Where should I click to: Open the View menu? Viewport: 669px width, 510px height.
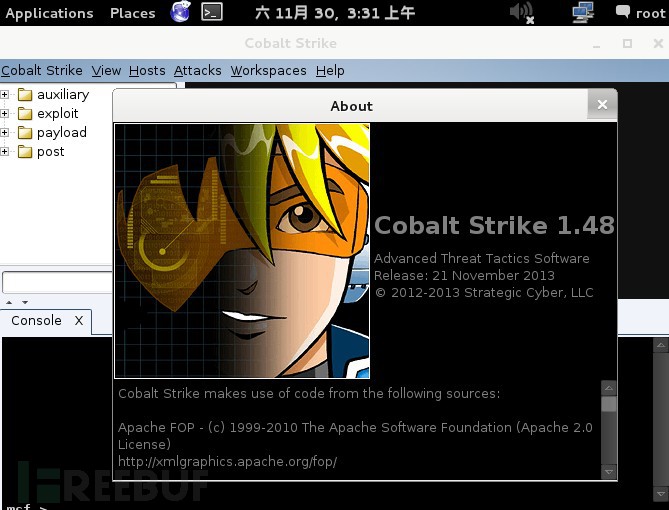tap(106, 70)
